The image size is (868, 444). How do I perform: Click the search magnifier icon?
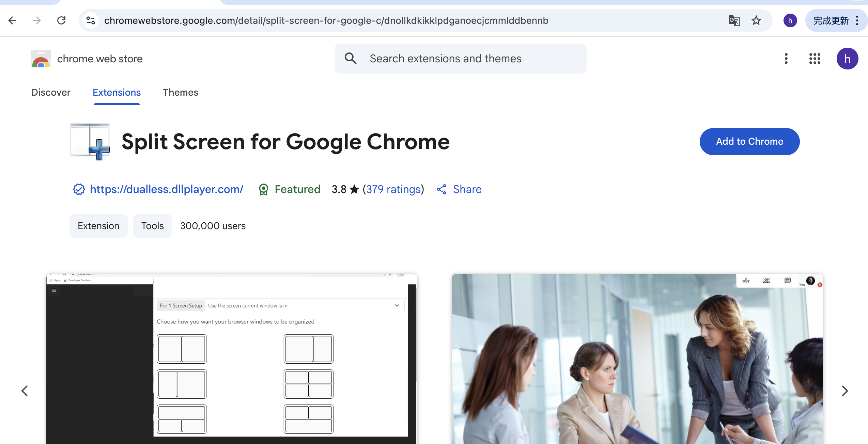(x=351, y=59)
